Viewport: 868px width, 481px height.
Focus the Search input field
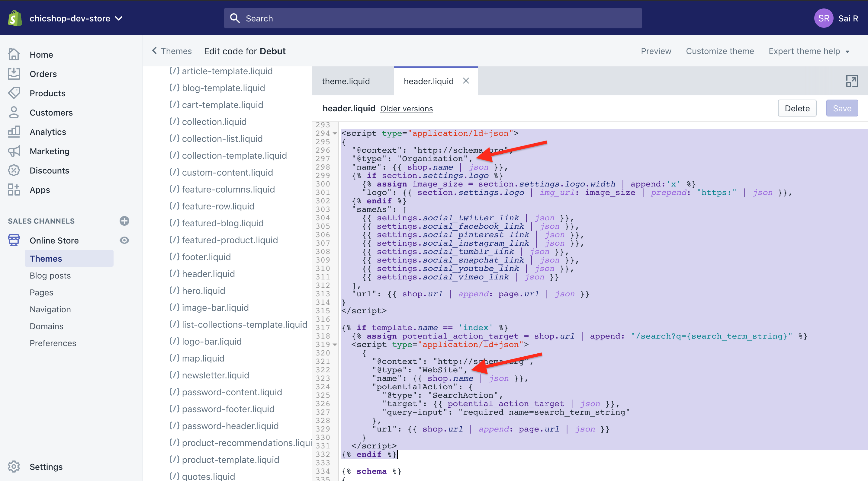click(x=433, y=18)
